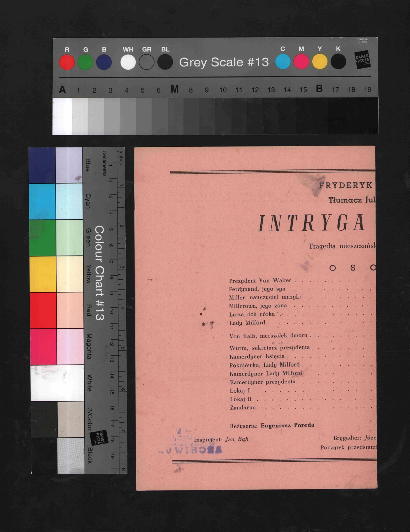The width and height of the screenshot is (410, 532).
Task: Click the 'Lady Milford' cast entry
Action: [x=247, y=323]
